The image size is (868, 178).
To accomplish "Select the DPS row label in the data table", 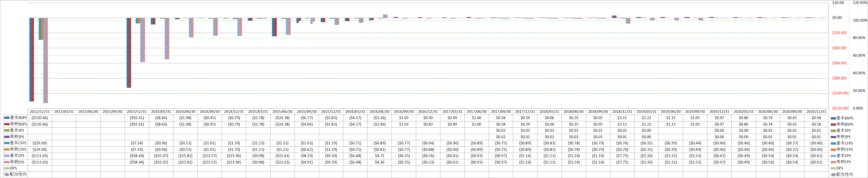I will 13,168.
